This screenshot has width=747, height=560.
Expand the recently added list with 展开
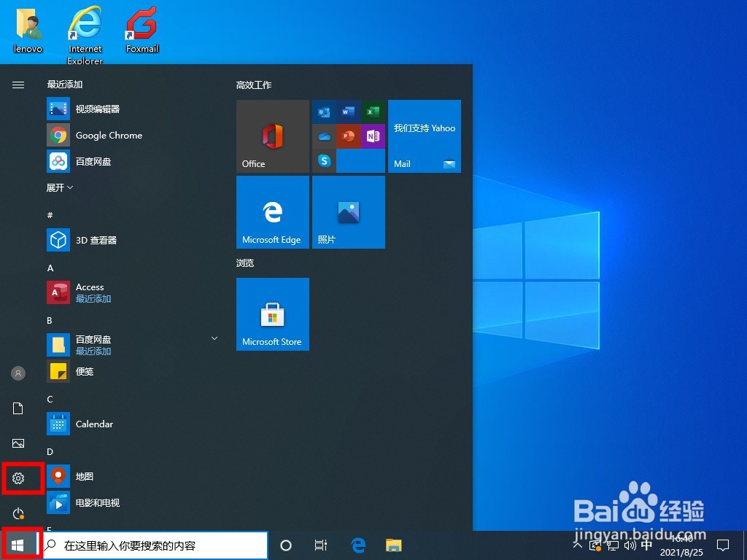pos(60,187)
